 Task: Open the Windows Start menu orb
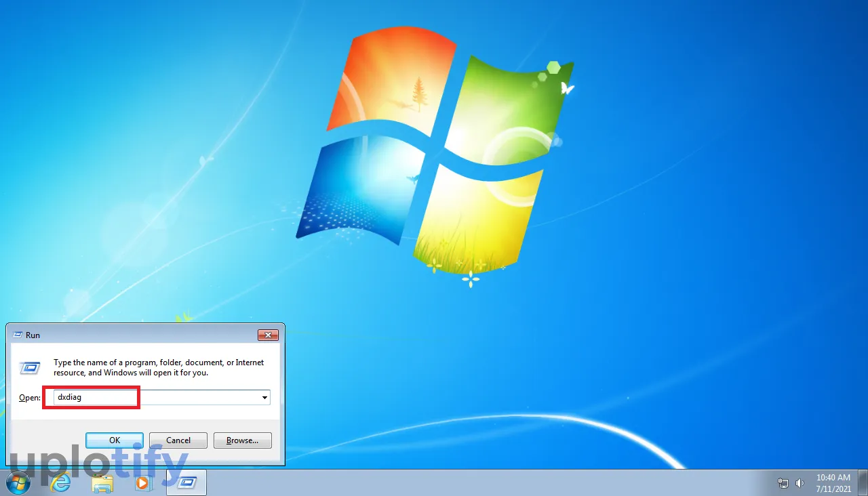pyautogui.click(x=18, y=482)
